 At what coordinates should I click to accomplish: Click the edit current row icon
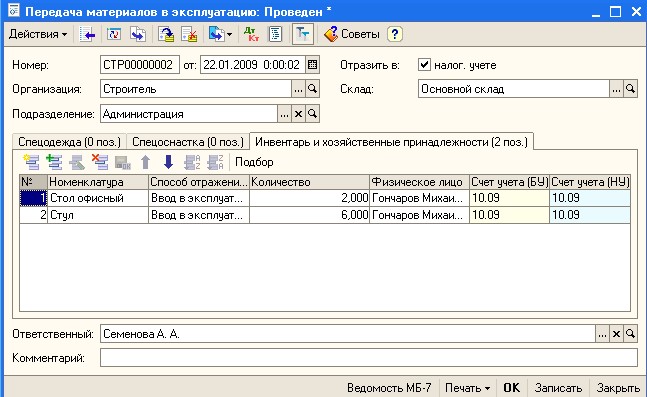point(77,162)
